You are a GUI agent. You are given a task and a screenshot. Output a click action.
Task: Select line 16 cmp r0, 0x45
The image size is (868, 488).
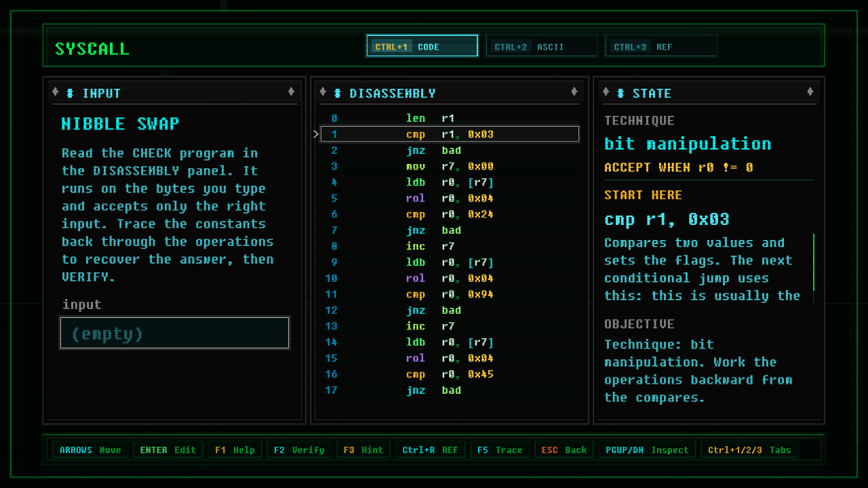tap(449, 374)
